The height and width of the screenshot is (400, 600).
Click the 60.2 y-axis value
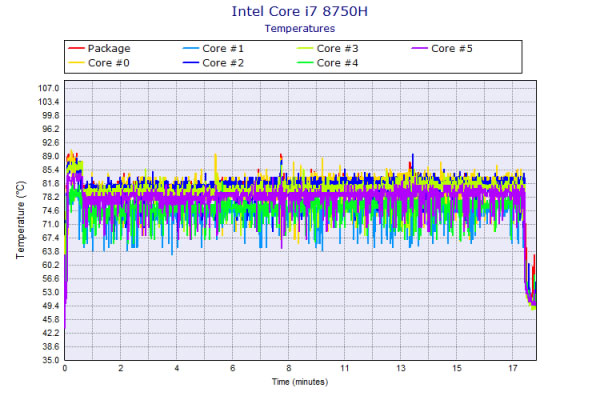coord(50,265)
